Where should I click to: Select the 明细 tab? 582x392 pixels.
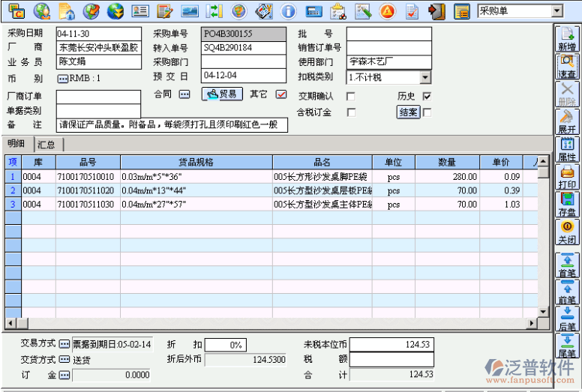(16, 145)
